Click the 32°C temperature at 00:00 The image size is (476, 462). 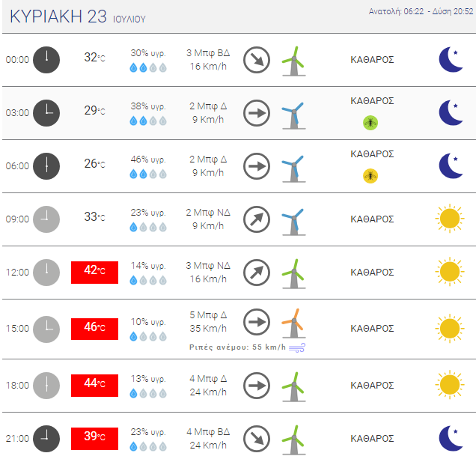click(94, 58)
